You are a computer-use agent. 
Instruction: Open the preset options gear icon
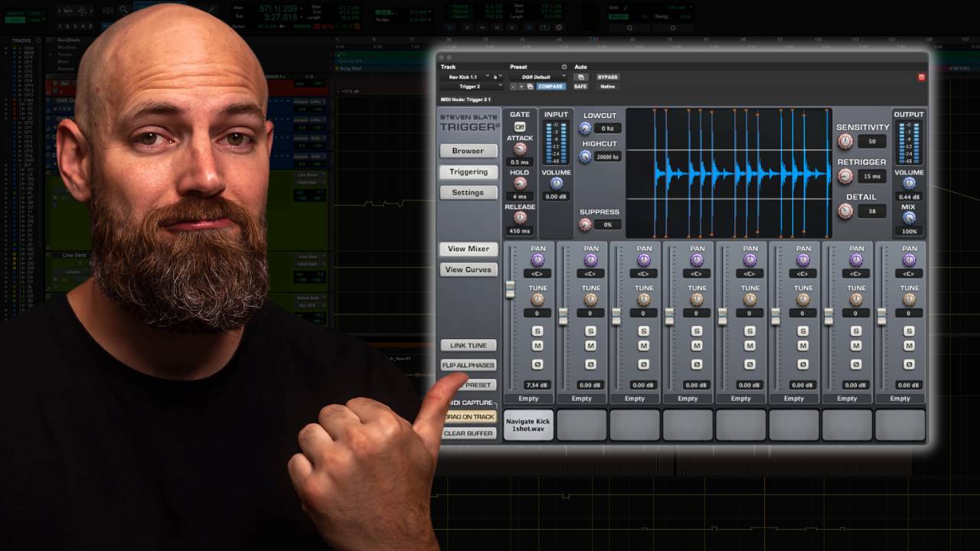click(564, 67)
